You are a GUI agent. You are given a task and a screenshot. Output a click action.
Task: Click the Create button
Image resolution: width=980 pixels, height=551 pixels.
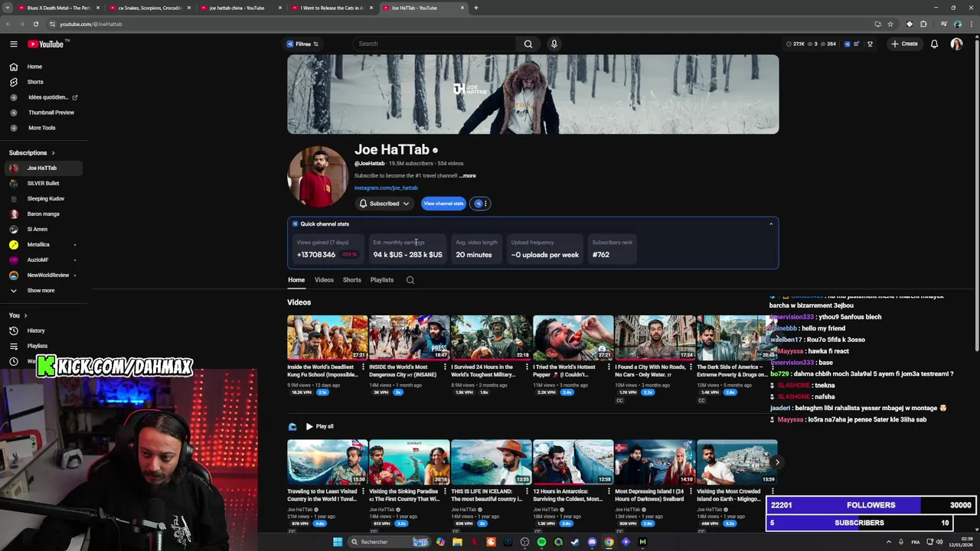[x=904, y=44]
